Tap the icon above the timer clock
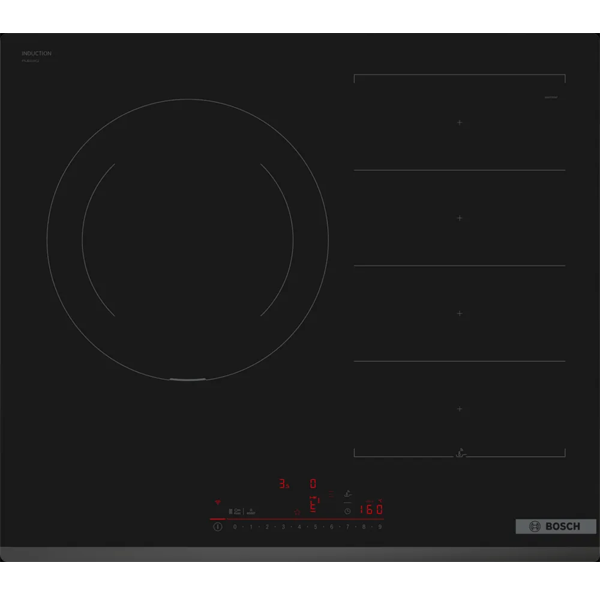 [347, 493]
